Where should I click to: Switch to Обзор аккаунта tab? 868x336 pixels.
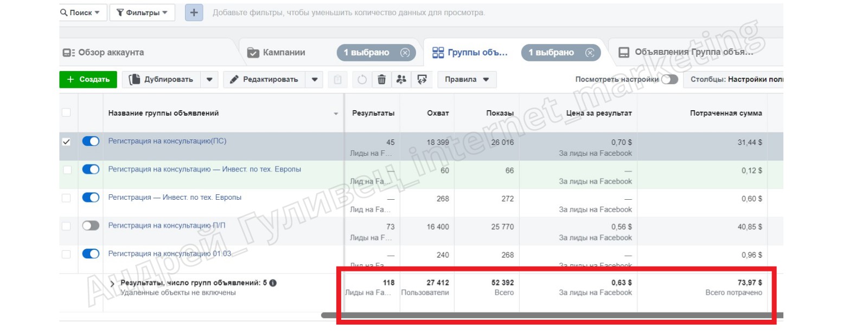tap(104, 53)
